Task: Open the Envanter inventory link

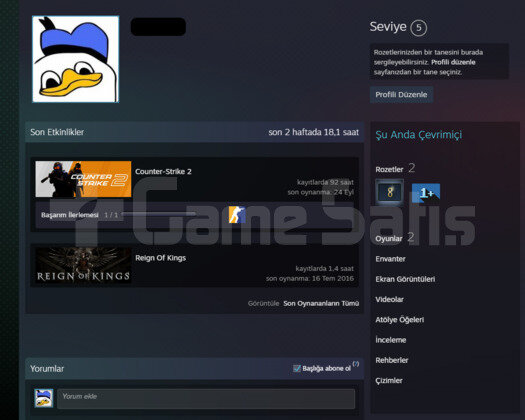Action: pos(390,259)
